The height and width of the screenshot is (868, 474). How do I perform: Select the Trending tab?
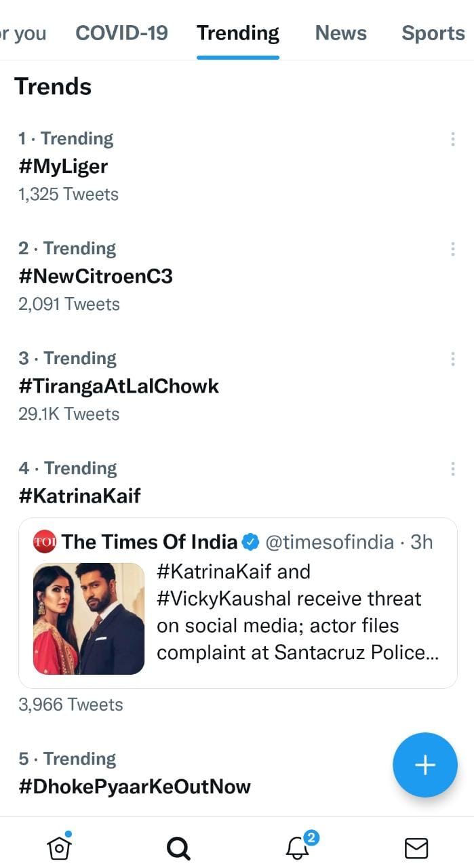[238, 33]
